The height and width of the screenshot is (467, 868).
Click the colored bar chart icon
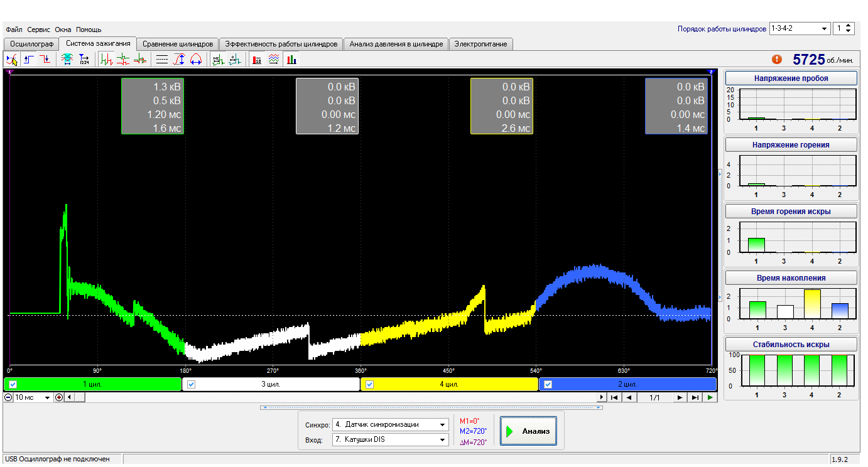coord(291,60)
